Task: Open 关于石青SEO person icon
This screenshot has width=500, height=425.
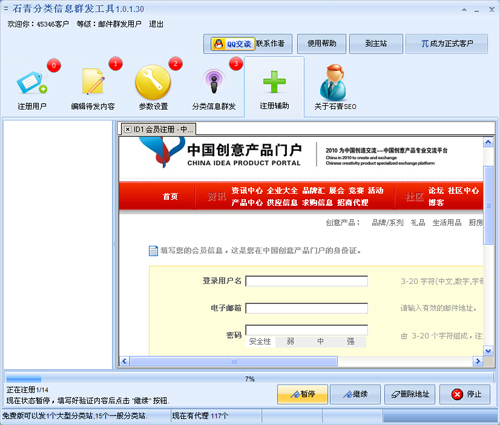Action: [x=334, y=82]
